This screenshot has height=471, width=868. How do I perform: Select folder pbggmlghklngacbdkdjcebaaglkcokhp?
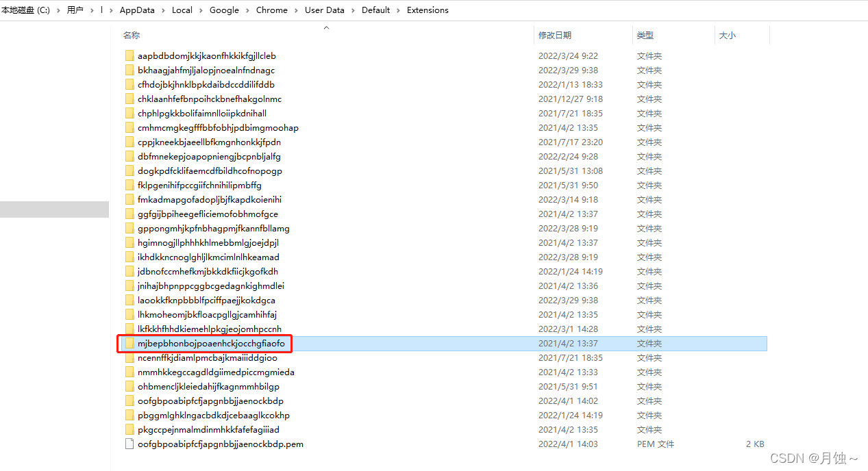[x=214, y=416]
